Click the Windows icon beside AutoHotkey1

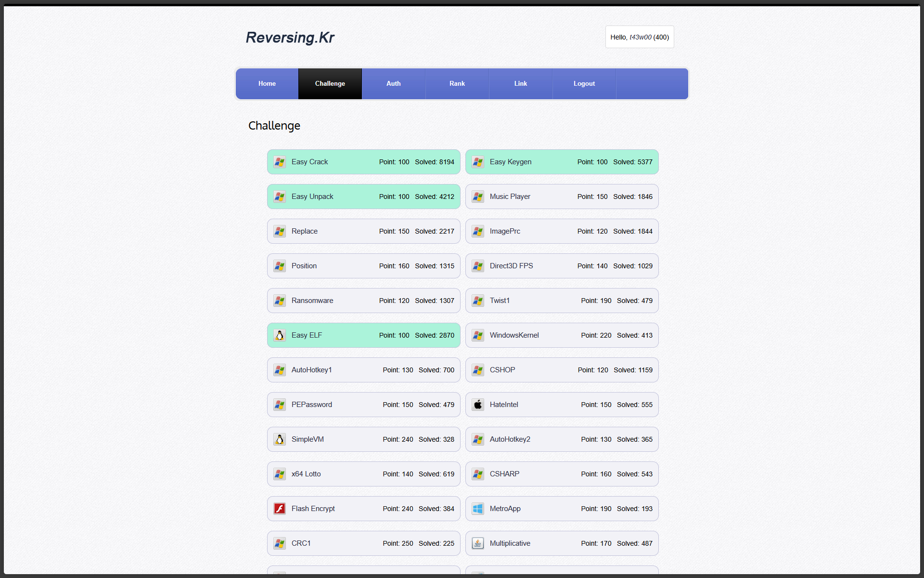tap(280, 370)
